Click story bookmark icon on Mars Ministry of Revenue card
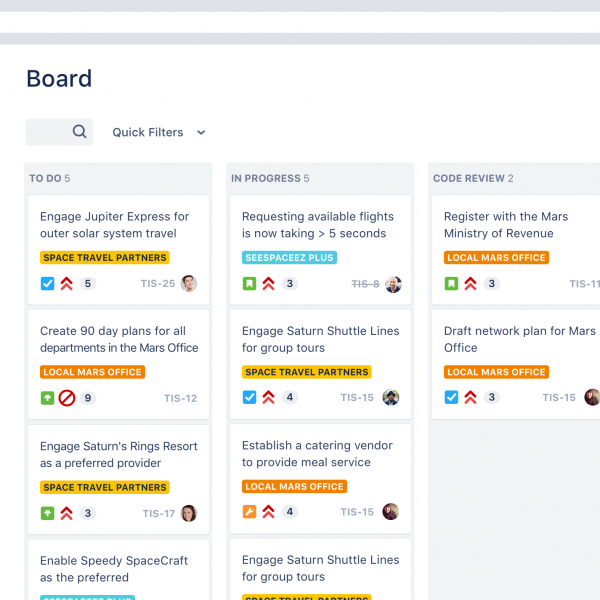Viewport: 600px width, 600px height. click(x=452, y=284)
